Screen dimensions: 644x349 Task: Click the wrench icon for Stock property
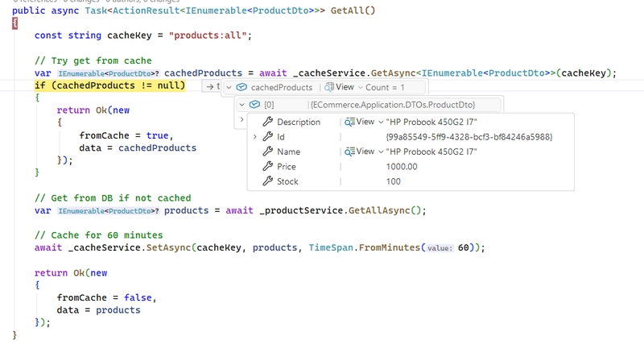pos(268,181)
